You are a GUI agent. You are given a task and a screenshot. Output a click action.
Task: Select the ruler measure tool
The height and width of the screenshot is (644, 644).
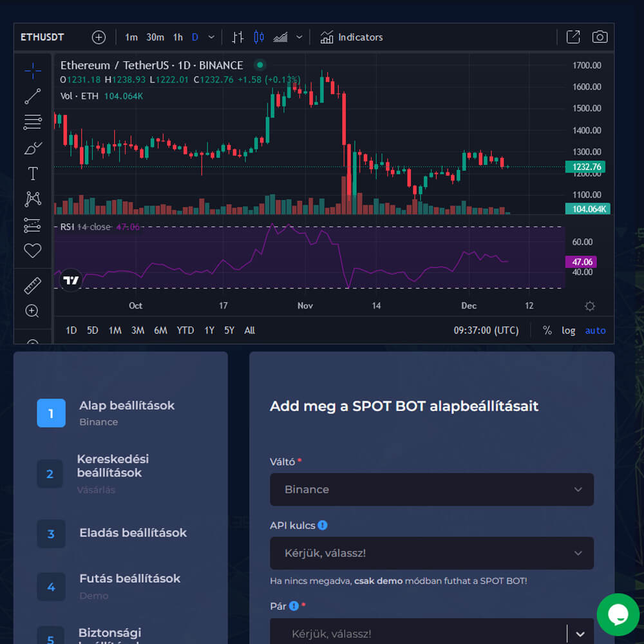[x=32, y=286]
